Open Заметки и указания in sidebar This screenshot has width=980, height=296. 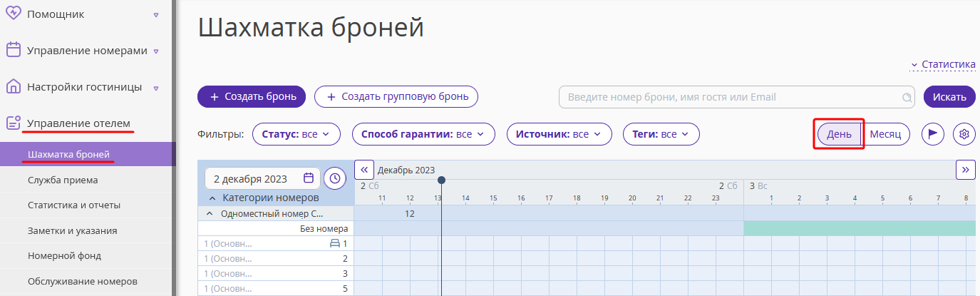pos(86,230)
